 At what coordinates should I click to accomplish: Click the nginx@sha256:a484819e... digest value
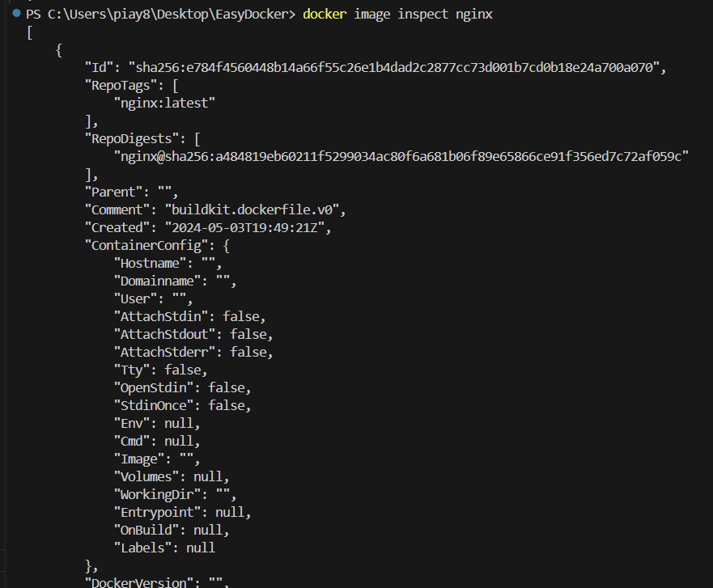pos(401,157)
